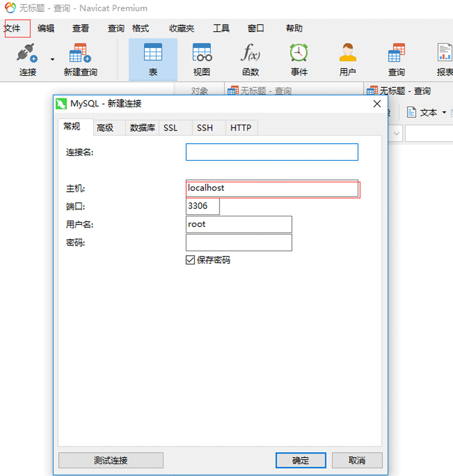
Task: Click the 测试连接 button
Action: click(111, 460)
